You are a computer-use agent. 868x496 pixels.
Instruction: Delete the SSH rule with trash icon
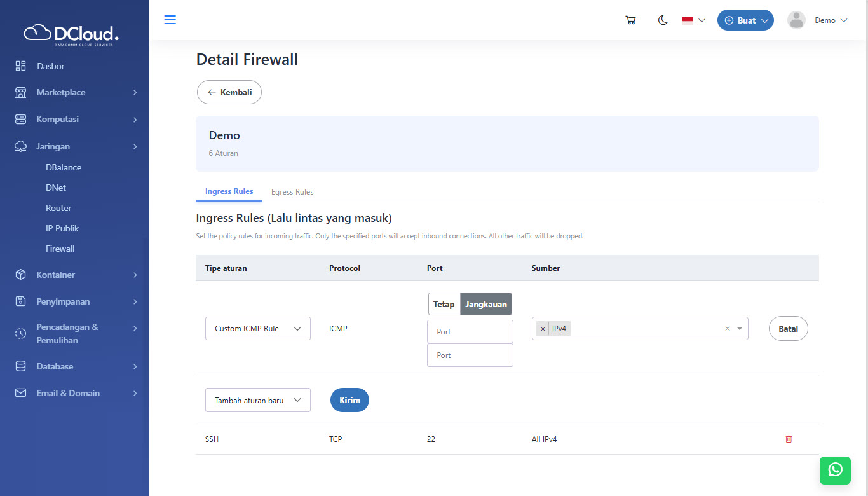789,439
